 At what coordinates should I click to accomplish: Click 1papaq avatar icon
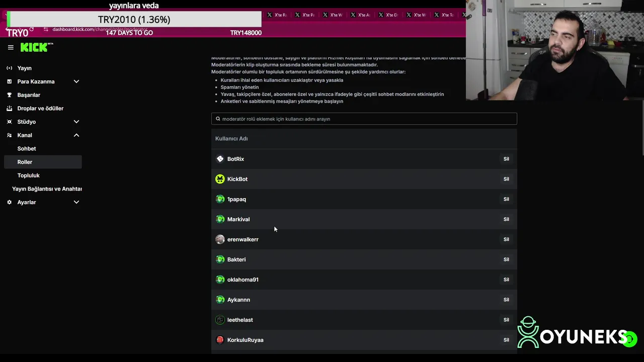tap(220, 199)
